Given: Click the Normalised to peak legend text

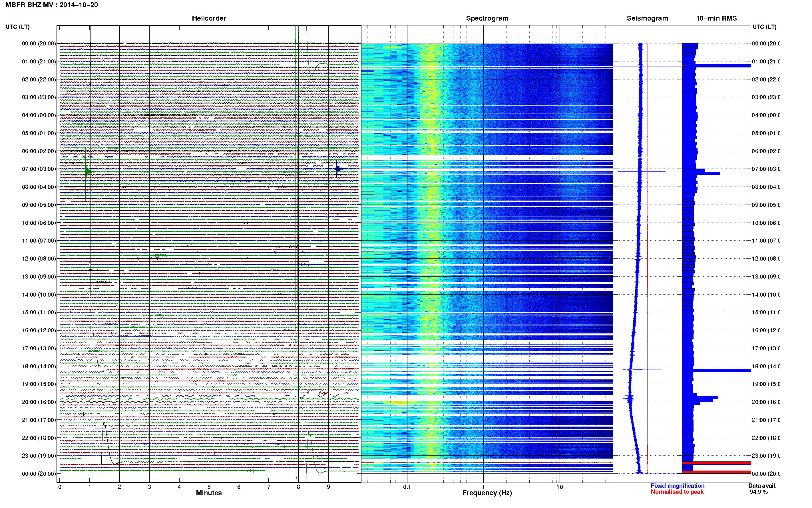Looking at the screenshot, I should [677, 492].
